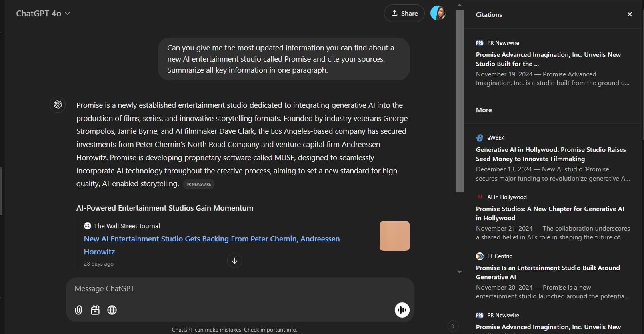644x334 pixels.
Task: Close the Citations panel
Action: 630,14
